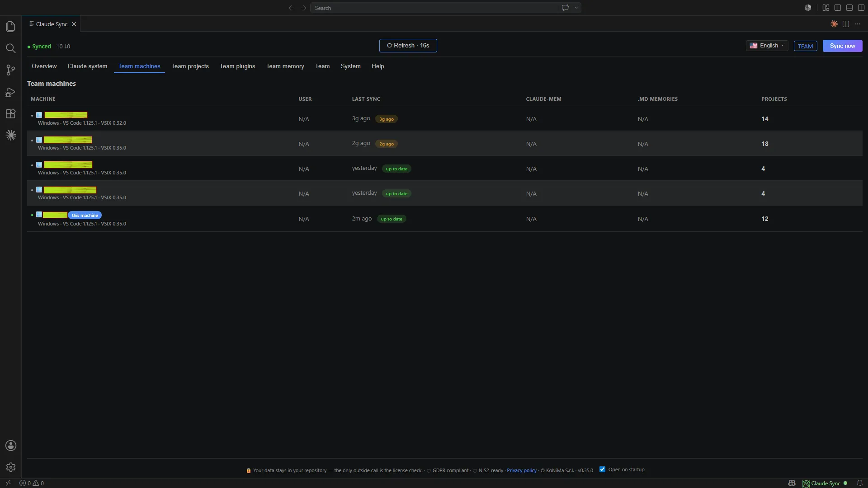The width and height of the screenshot is (868, 488).
Task: Open the Search view in the activity bar
Action: (x=11, y=48)
